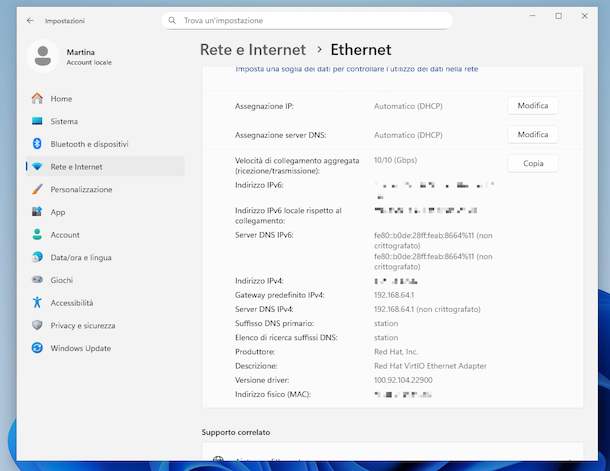610x471 pixels.
Task: Go to Bluetooth e dispositivi
Action: click(x=105, y=144)
